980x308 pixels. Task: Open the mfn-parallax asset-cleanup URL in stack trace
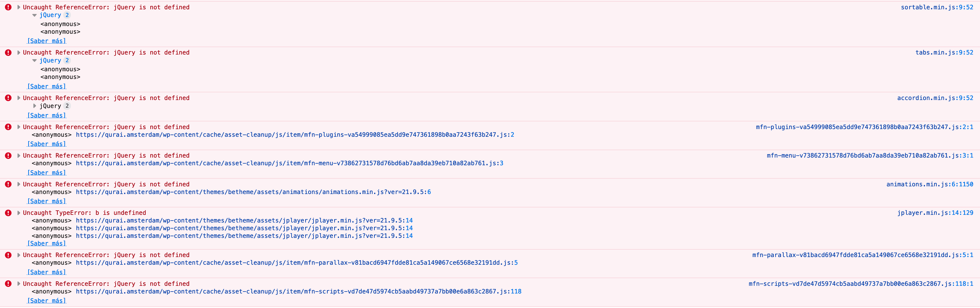pos(296,263)
